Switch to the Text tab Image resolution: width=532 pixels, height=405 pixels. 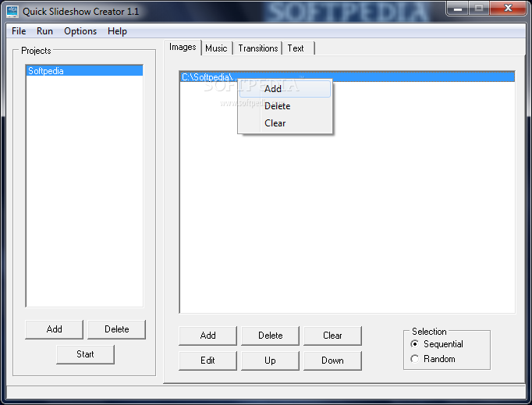click(x=298, y=48)
